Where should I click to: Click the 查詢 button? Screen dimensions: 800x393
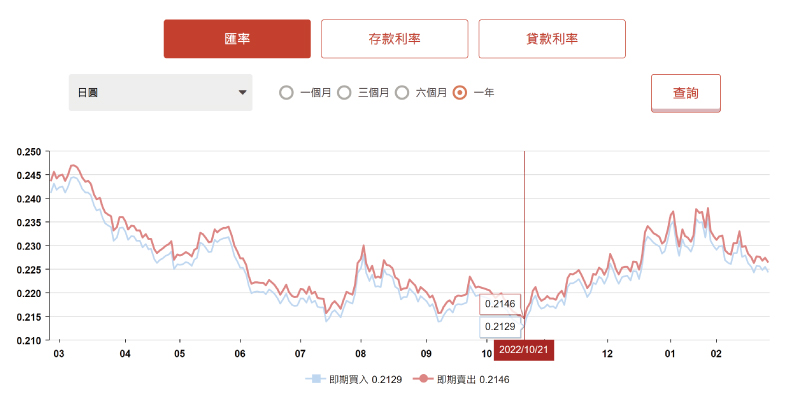(685, 93)
